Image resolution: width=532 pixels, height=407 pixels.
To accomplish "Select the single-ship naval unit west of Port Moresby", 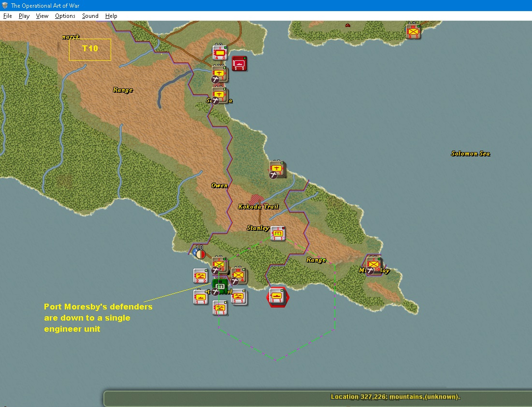I will pyautogui.click(x=200, y=297).
